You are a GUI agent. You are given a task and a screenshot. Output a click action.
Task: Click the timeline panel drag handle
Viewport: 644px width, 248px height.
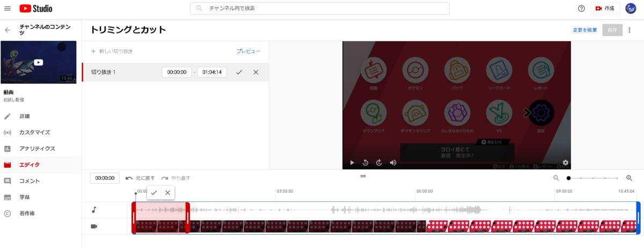[363, 176]
